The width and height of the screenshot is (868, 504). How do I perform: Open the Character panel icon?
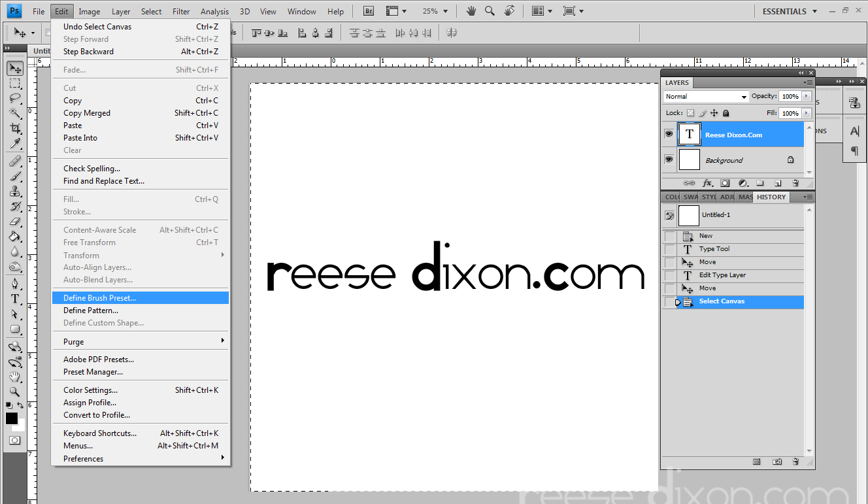[854, 131]
